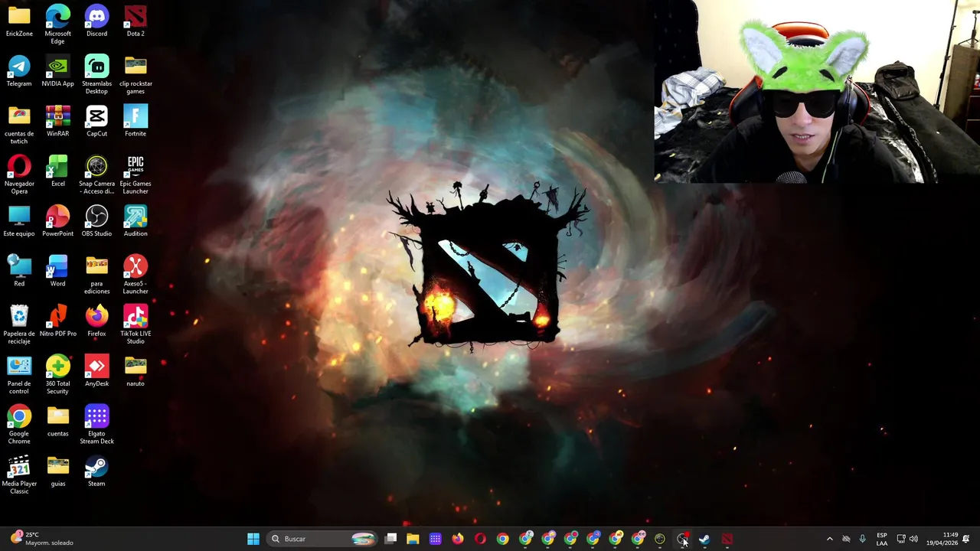Image resolution: width=980 pixels, height=551 pixels.
Task: Select the Este equipo icon
Action: pos(19,221)
